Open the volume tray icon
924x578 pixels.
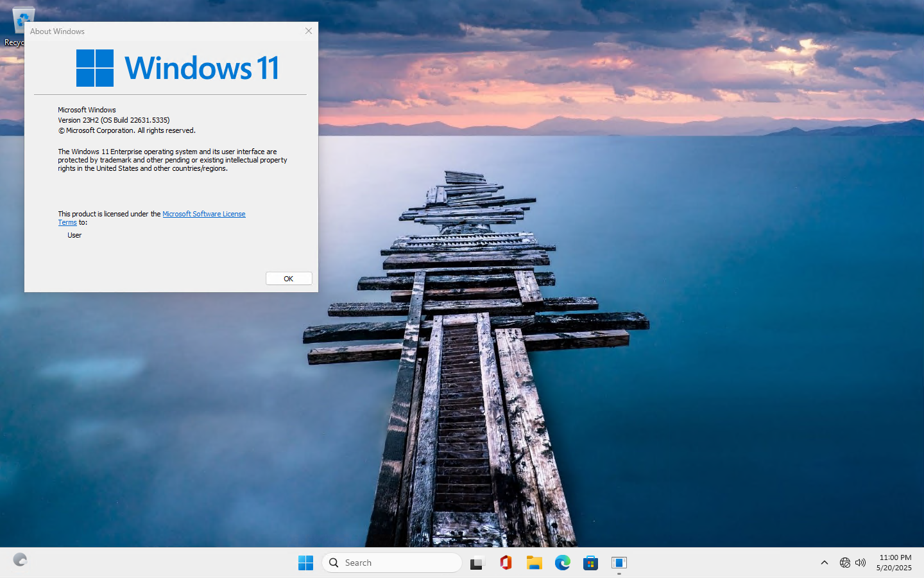(860, 563)
